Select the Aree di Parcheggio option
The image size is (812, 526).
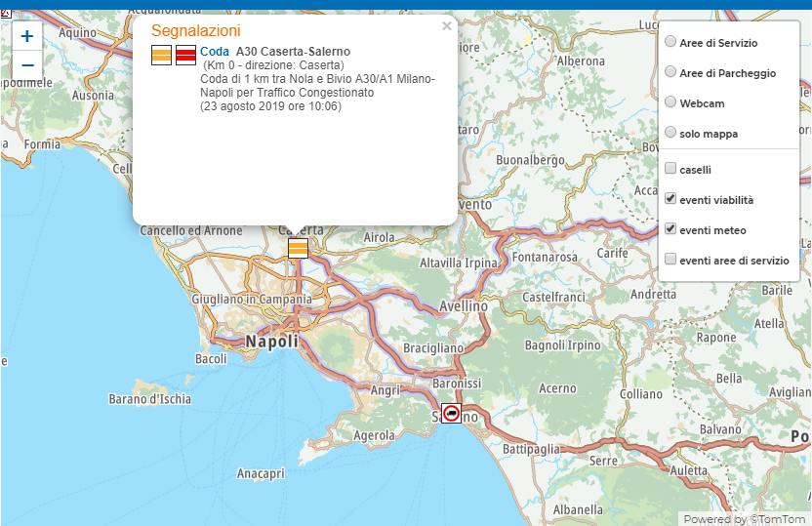click(x=670, y=72)
